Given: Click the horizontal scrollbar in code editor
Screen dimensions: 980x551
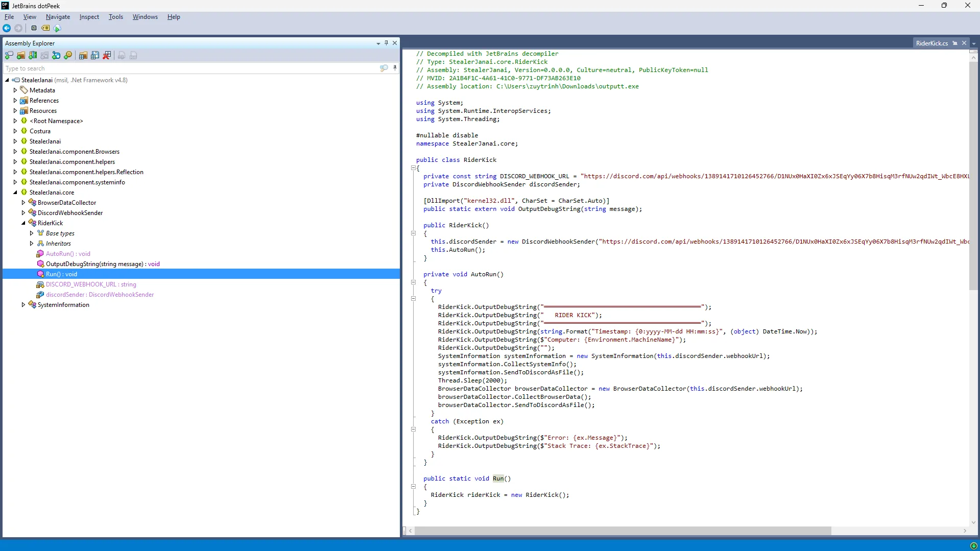Looking at the screenshot, I should [623, 531].
